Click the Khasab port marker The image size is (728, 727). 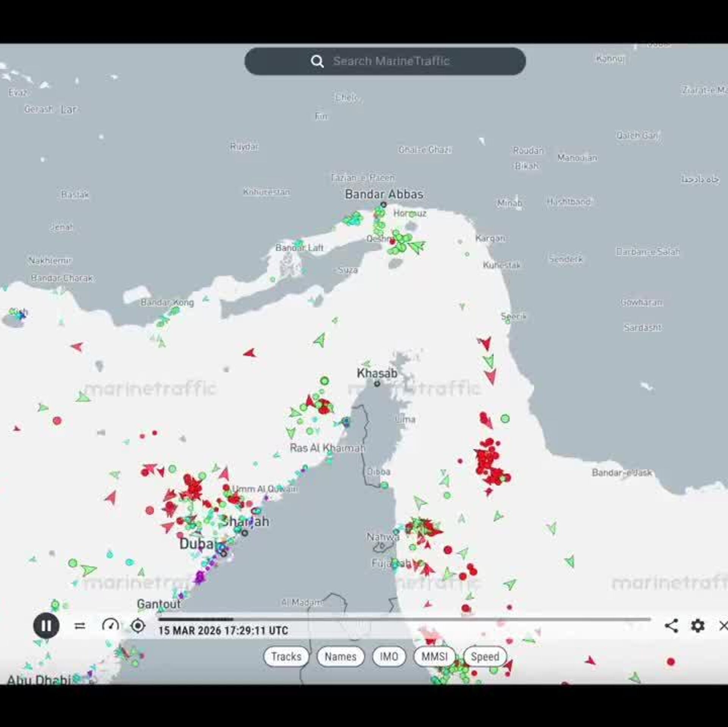377,384
